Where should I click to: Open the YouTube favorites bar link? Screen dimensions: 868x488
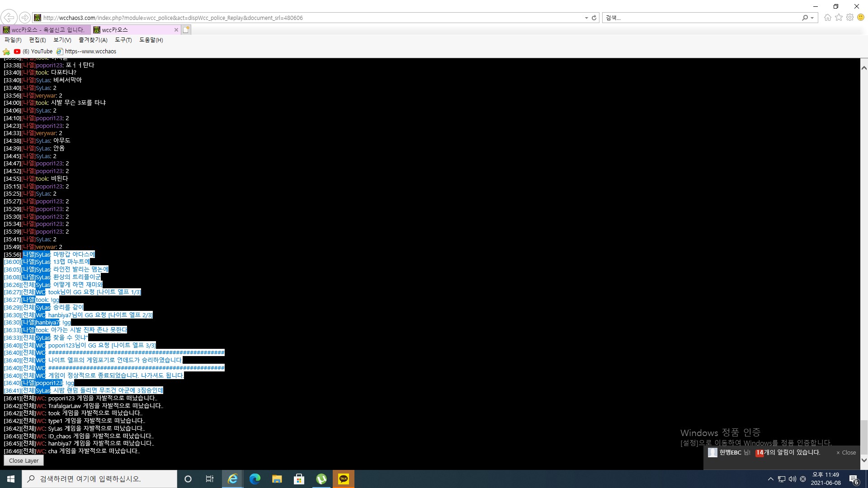coord(33,52)
